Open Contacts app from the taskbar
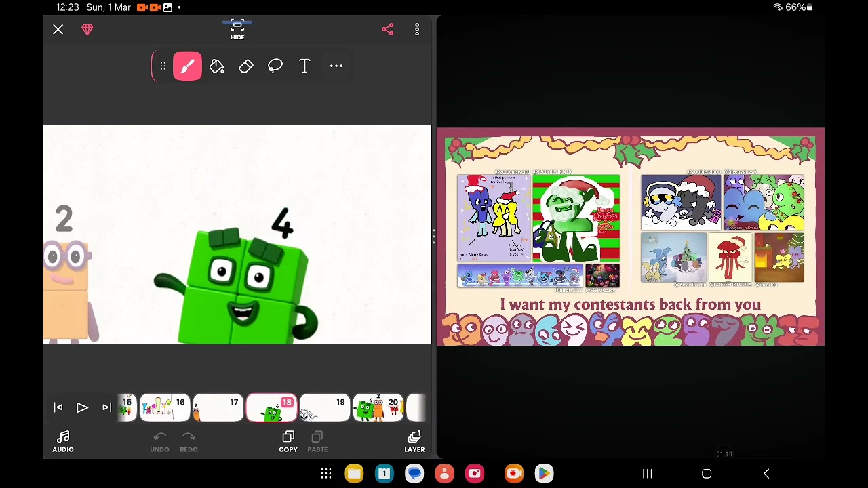The height and width of the screenshot is (488, 868). pyautogui.click(x=444, y=474)
